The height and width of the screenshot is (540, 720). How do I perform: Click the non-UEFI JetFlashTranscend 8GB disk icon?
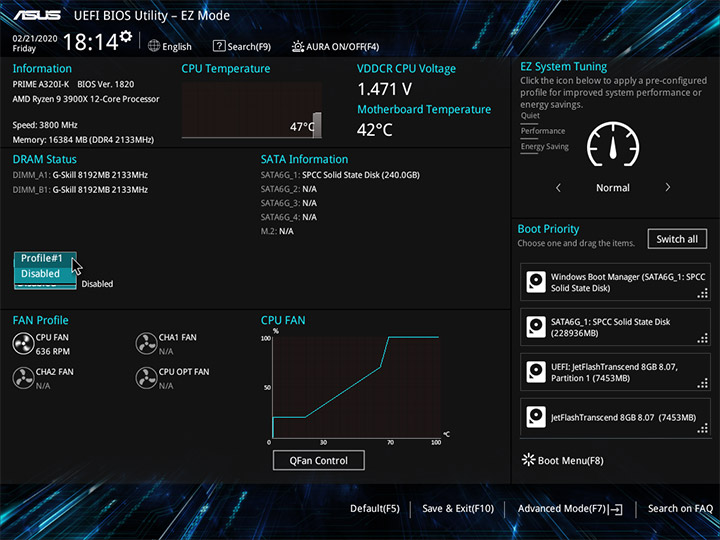536,417
